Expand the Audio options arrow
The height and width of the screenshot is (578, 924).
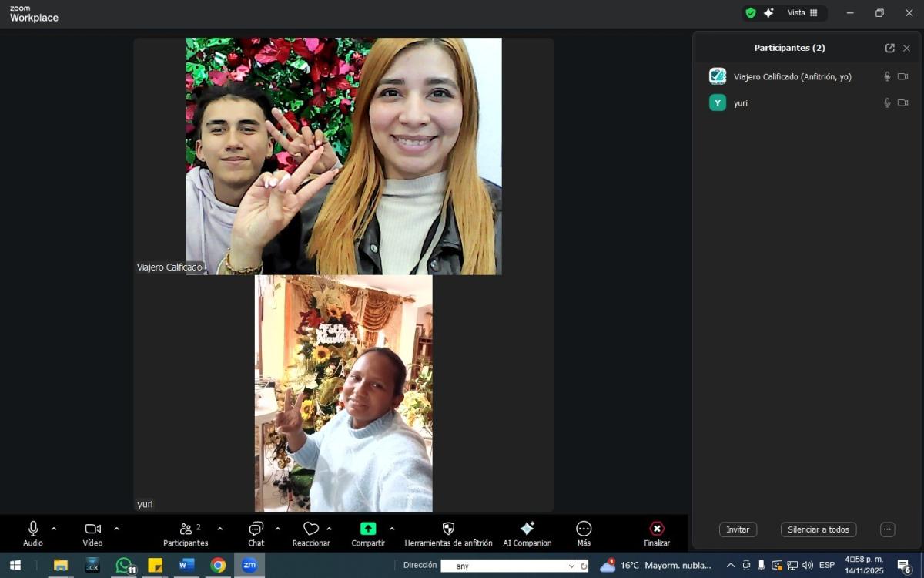click(54, 529)
